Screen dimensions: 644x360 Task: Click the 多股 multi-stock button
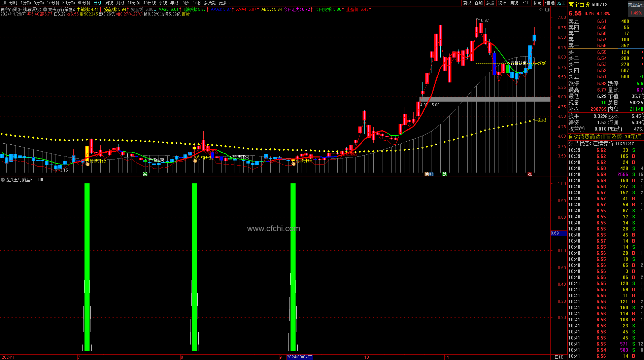(x=490, y=3)
